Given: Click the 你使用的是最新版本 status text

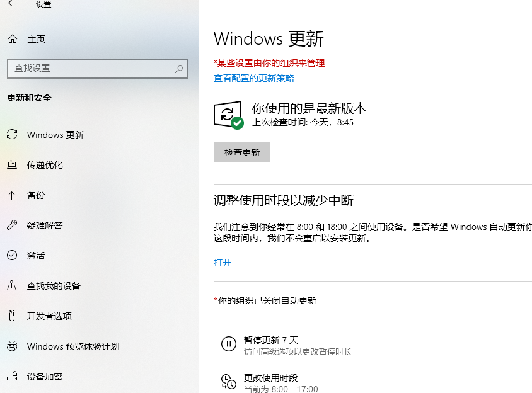Looking at the screenshot, I should (x=309, y=108).
